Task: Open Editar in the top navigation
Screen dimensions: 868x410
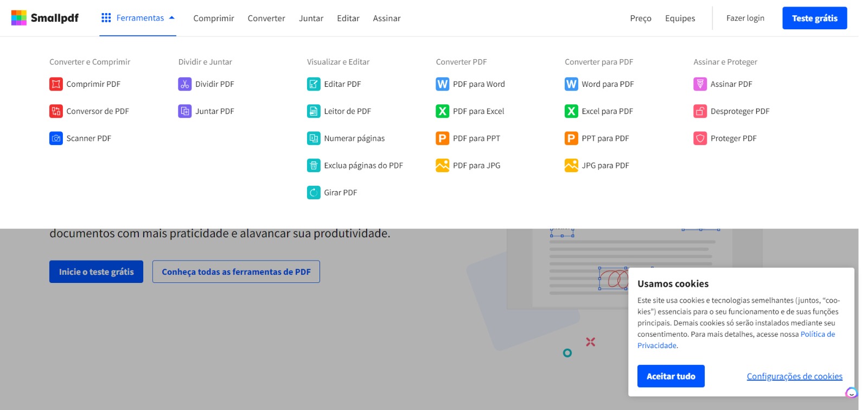Action: point(348,18)
